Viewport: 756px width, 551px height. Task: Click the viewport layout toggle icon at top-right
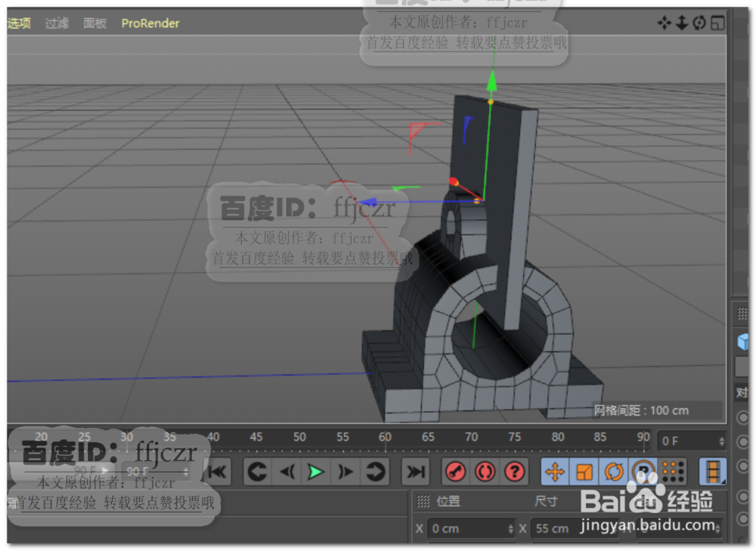(719, 23)
